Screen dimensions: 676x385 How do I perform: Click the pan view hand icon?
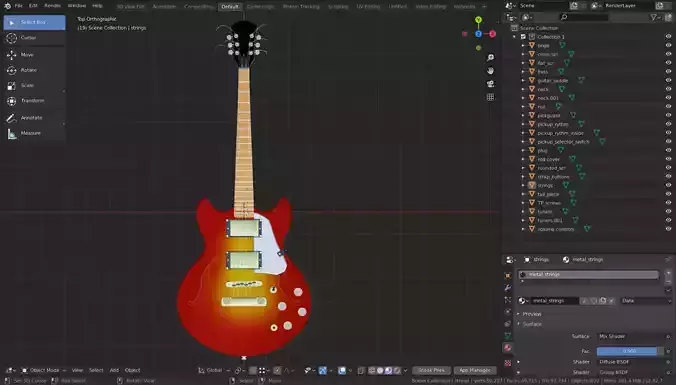coord(490,71)
